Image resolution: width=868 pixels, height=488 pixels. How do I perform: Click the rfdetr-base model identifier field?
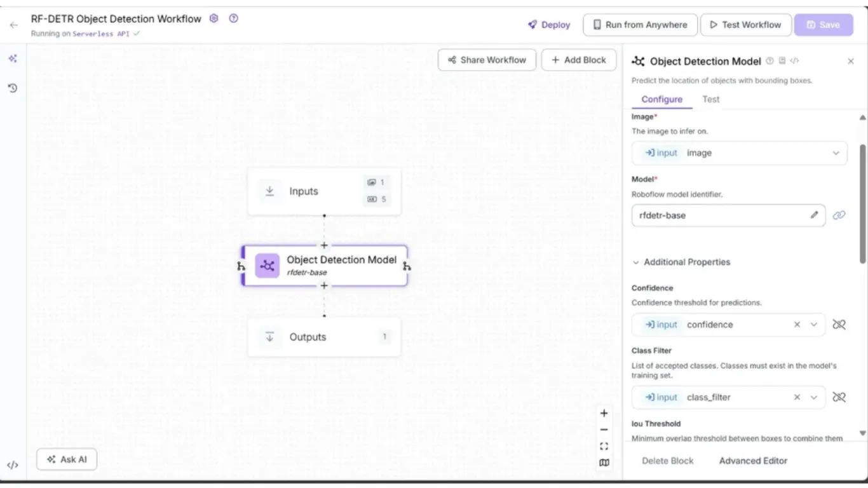pyautogui.click(x=728, y=215)
